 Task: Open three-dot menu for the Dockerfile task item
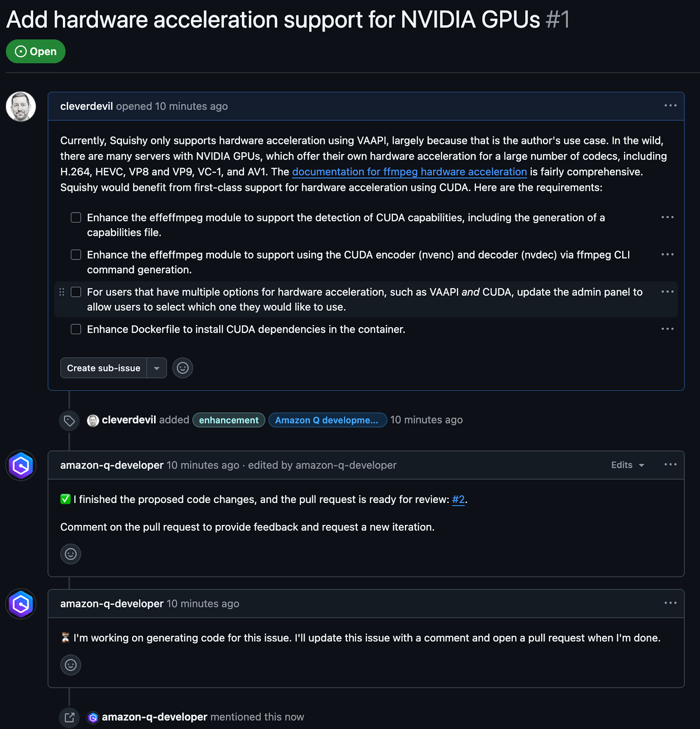tap(667, 329)
